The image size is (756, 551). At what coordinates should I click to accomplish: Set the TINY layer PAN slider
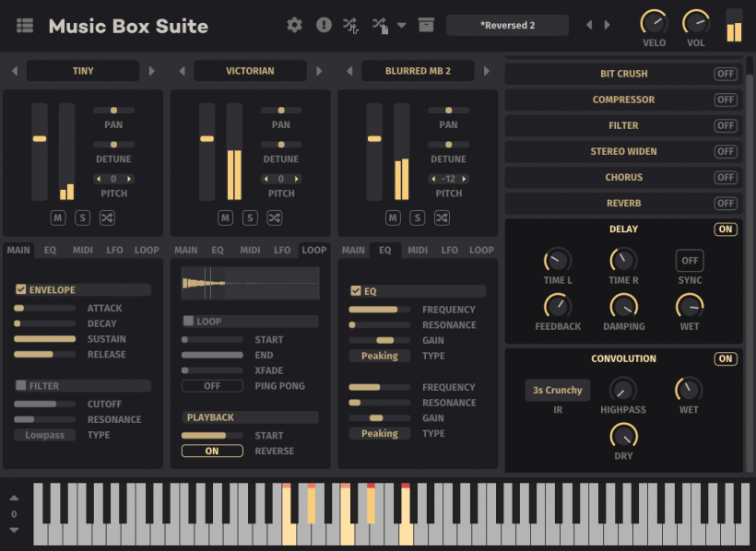point(113,111)
